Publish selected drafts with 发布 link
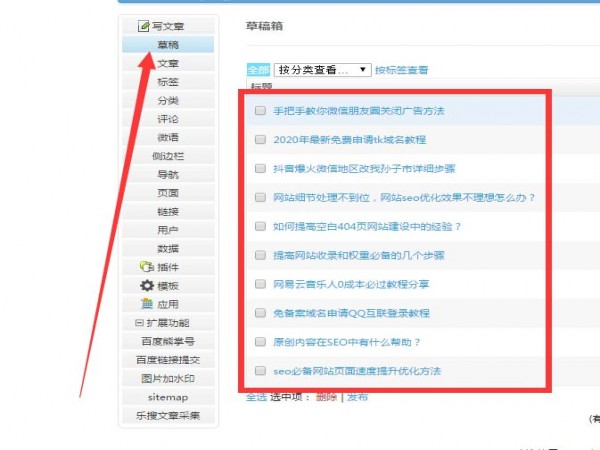 click(x=357, y=397)
